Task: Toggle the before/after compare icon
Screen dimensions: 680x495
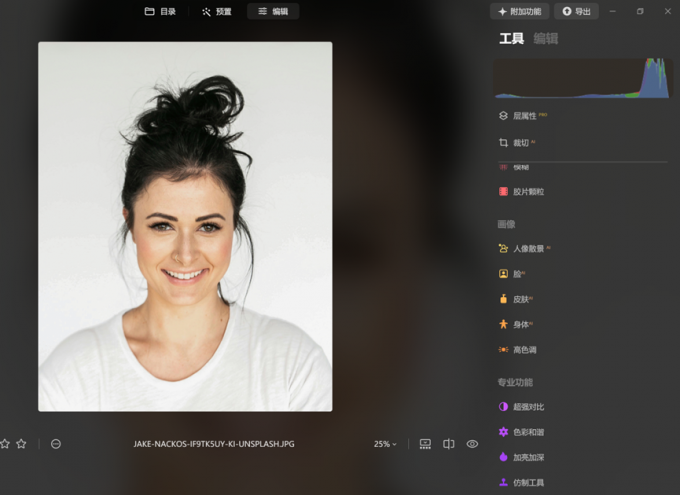Action: pyautogui.click(x=449, y=444)
